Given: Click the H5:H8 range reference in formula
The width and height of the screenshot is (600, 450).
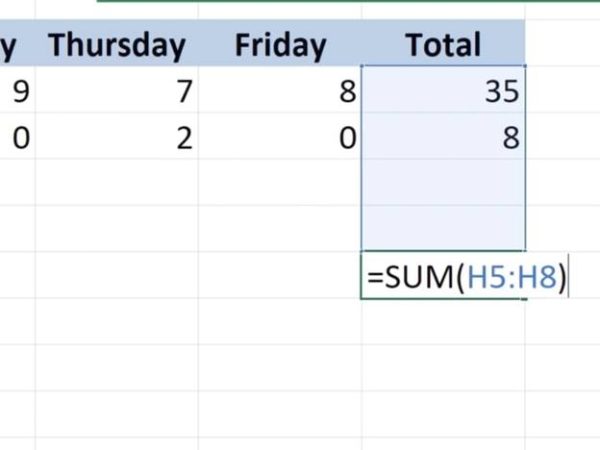Looking at the screenshot, I should coord(512,277).
